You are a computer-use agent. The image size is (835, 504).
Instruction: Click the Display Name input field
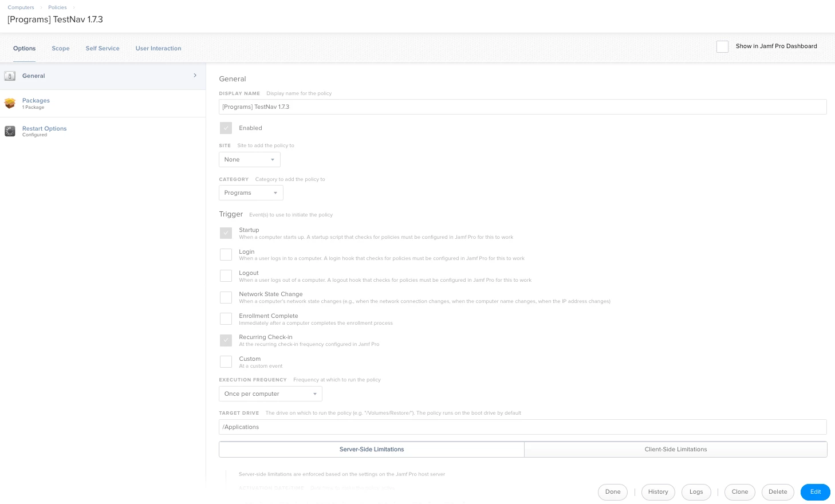(x=523, y=107)
